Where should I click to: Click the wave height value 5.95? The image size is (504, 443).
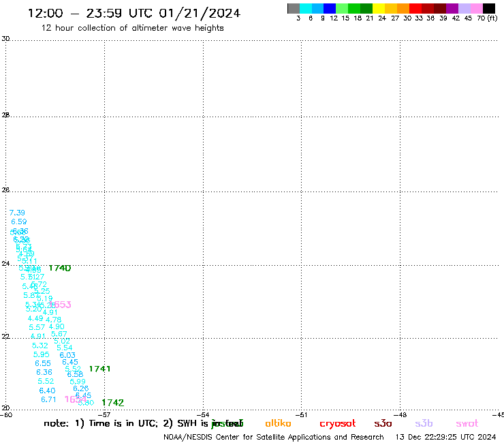pyautogui.click(x=42, y=354)
